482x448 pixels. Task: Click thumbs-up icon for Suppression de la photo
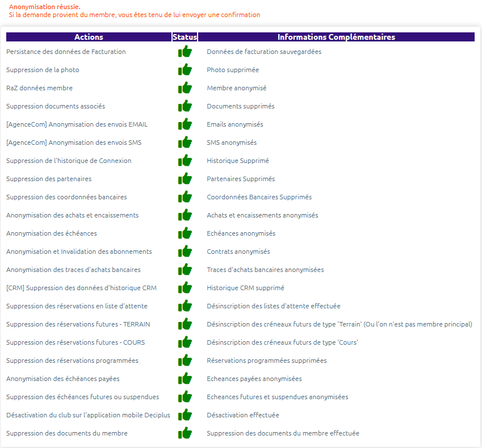tap(185, 70)
